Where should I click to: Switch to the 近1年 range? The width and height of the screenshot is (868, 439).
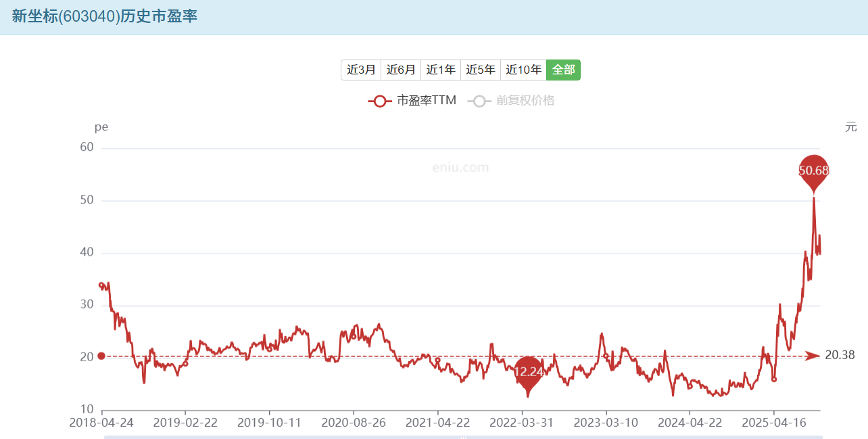pos(441,70)
